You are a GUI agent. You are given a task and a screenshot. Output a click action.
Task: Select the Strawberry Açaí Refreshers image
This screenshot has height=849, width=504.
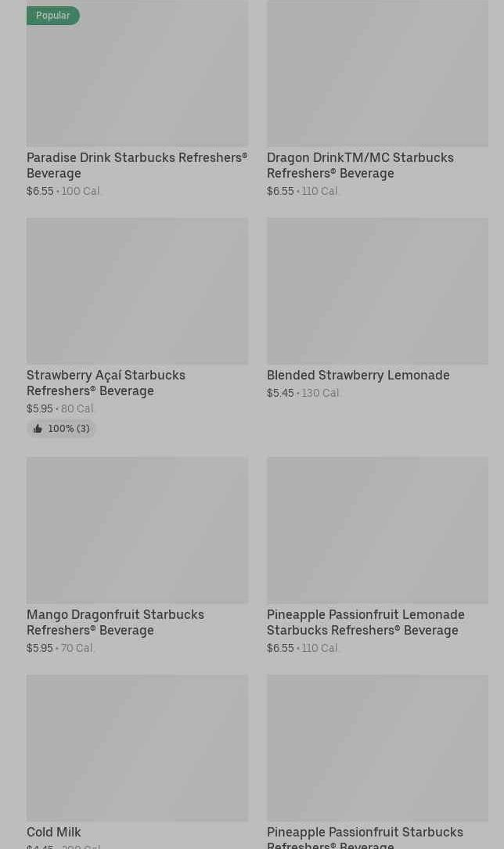138,291
